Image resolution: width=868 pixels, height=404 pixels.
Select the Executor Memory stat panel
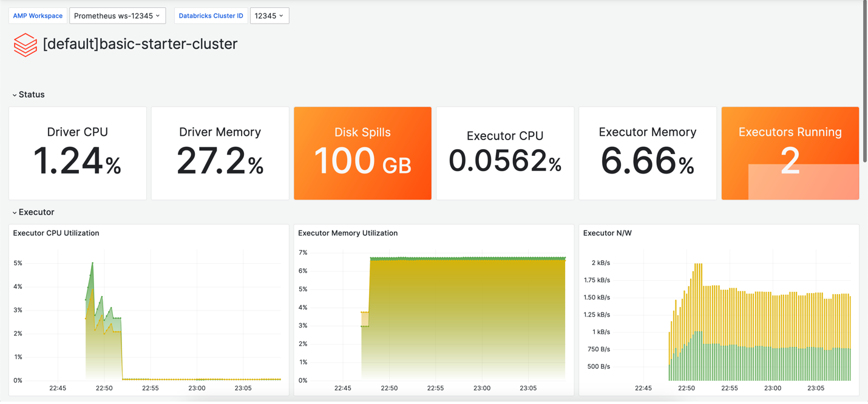647,153
